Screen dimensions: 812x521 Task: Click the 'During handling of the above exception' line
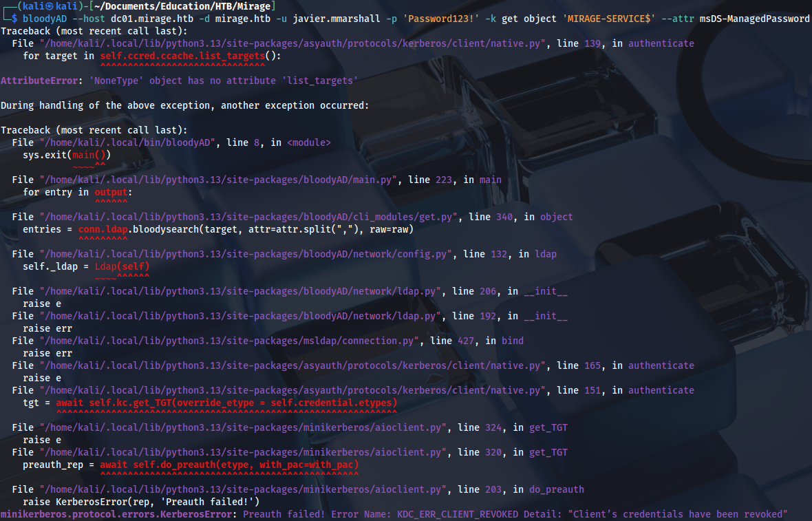[184, 105]
